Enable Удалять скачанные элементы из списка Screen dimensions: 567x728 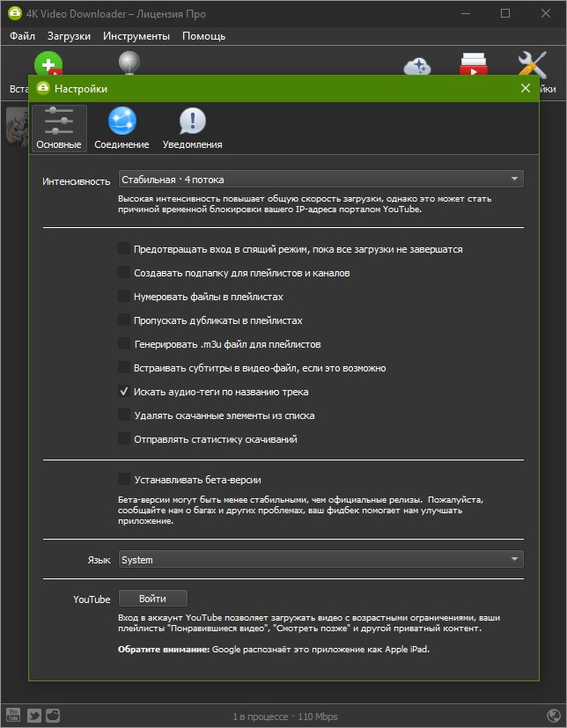click(x=123, y=415)
